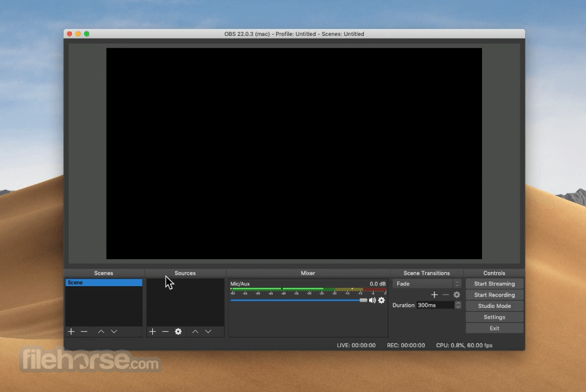This screenshot has height=392, width=586.
Task: Adjust the Mic/Aux volume slider
Action: pos(299,300)
